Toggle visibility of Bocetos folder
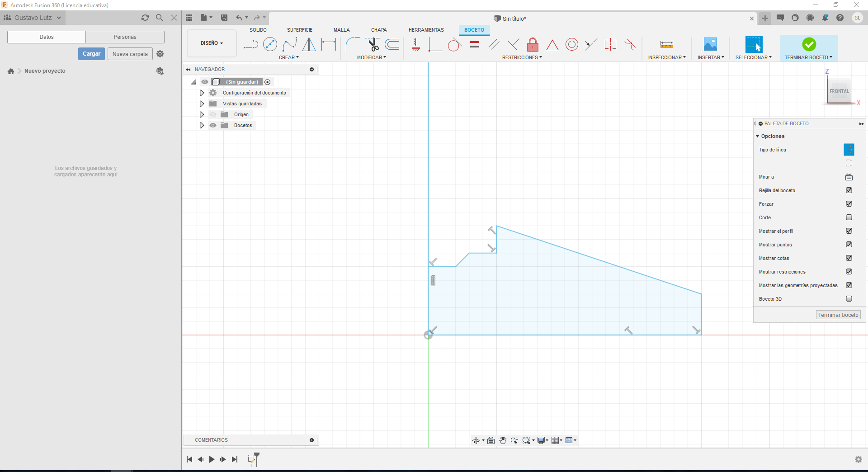 pyautogui.click(x=213, y=125)
